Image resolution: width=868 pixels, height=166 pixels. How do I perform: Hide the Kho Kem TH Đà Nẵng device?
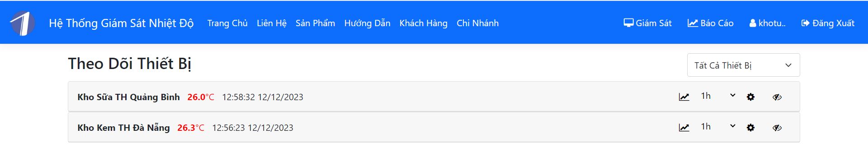tap(777, 128)
